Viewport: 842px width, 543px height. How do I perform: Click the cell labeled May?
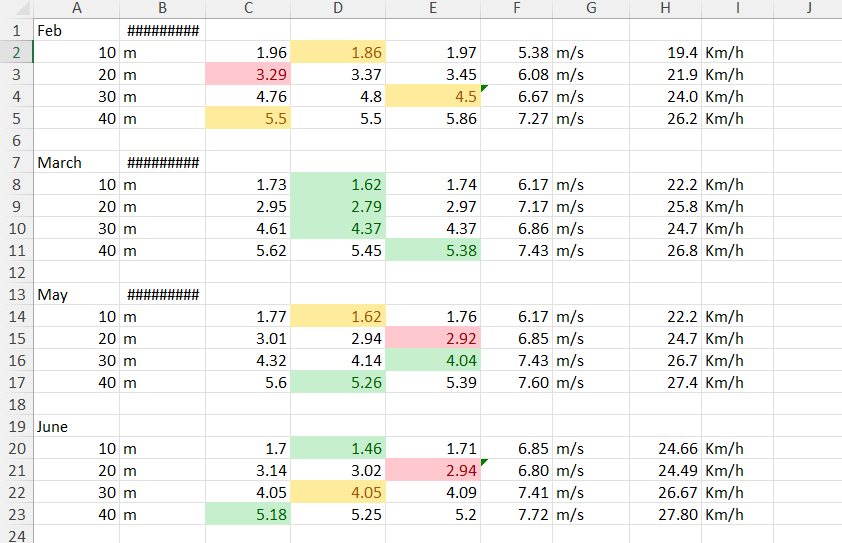(76, 294)
